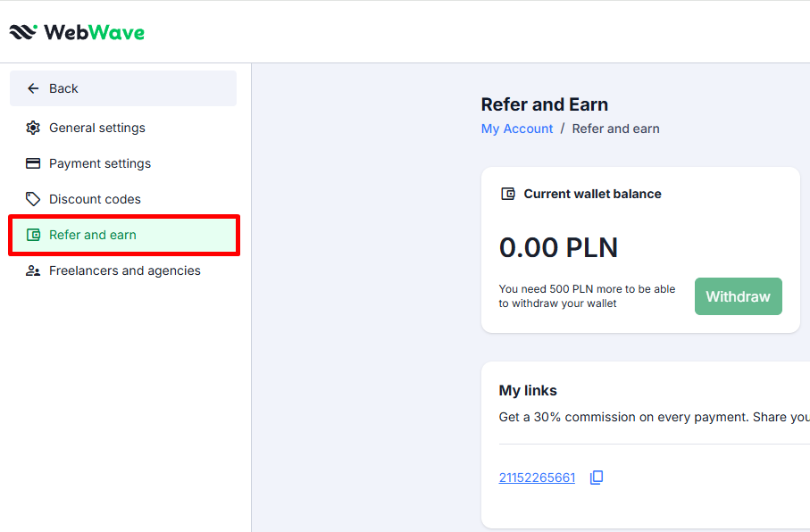This screenshot has height=532, width=810.
Task: Click the Back label in the sidebar
Action: [63, 88]
